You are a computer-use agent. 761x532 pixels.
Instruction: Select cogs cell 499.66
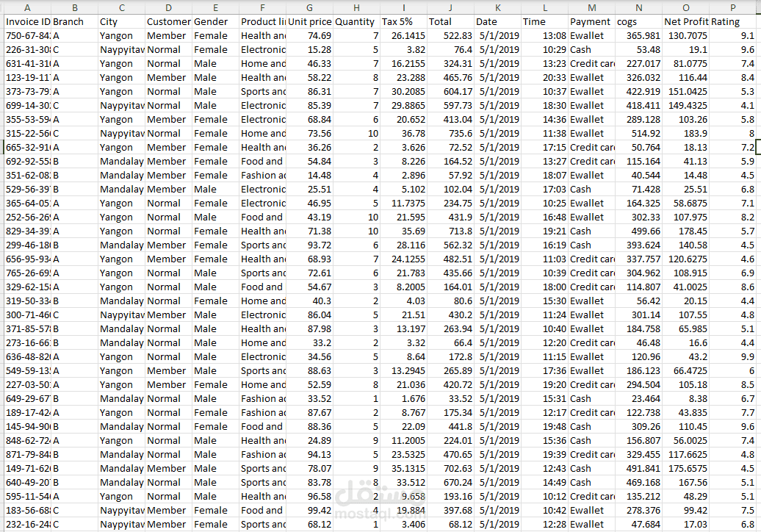point(639,231)
